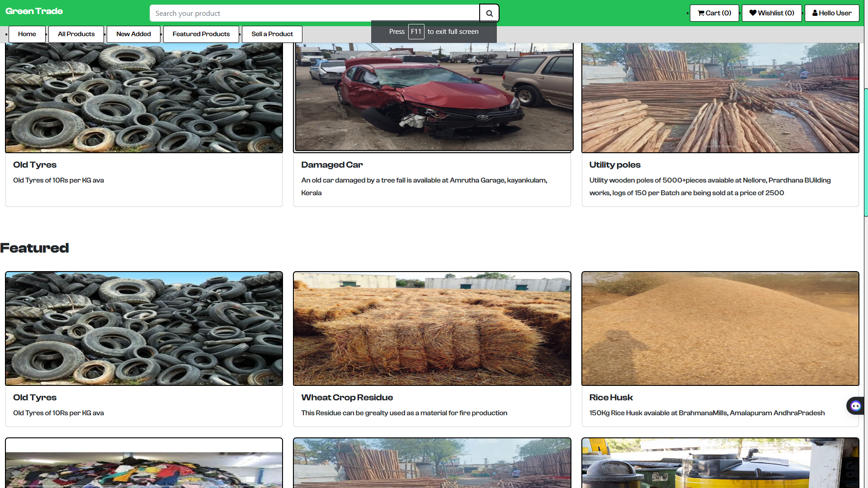Open the Damaged Car product image
This screenshot has height=488, width=868.
click(433, 97)
